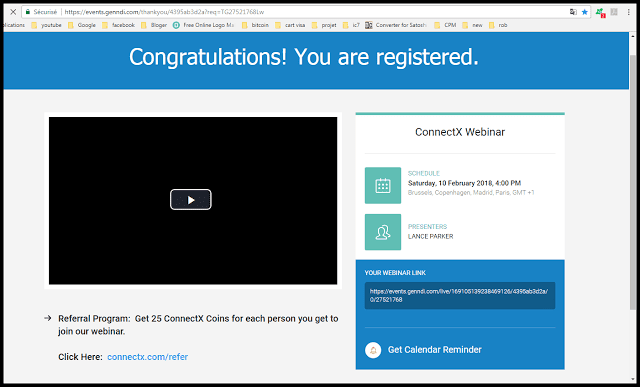Open the bitcoin bookmark folder

tap(256, 25)
